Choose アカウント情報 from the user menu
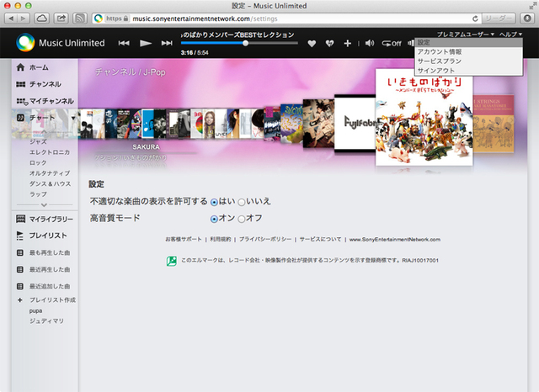Viewport: 539px width, 392px height. pyautogui.click(x=439, y=52)
